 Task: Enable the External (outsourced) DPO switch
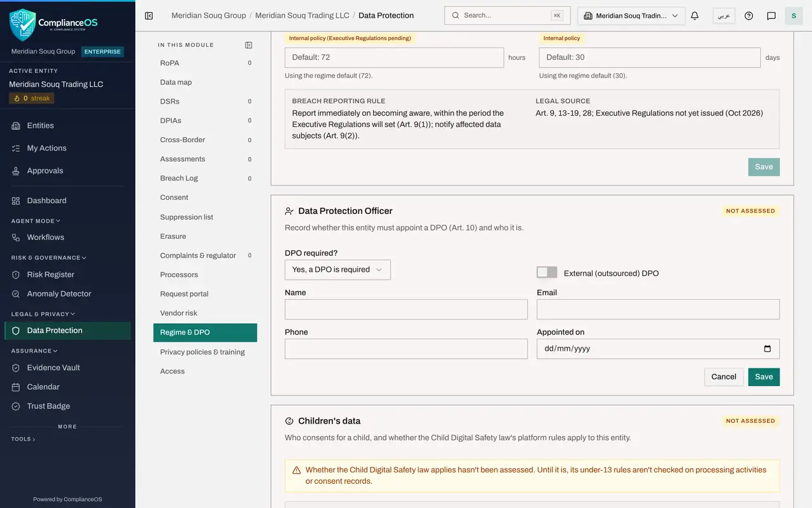(547, 272)
